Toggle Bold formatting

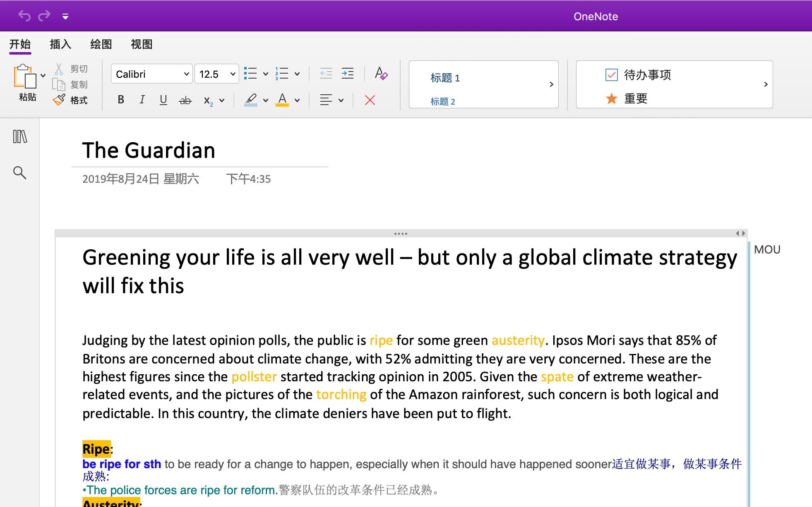click(121, 100)
